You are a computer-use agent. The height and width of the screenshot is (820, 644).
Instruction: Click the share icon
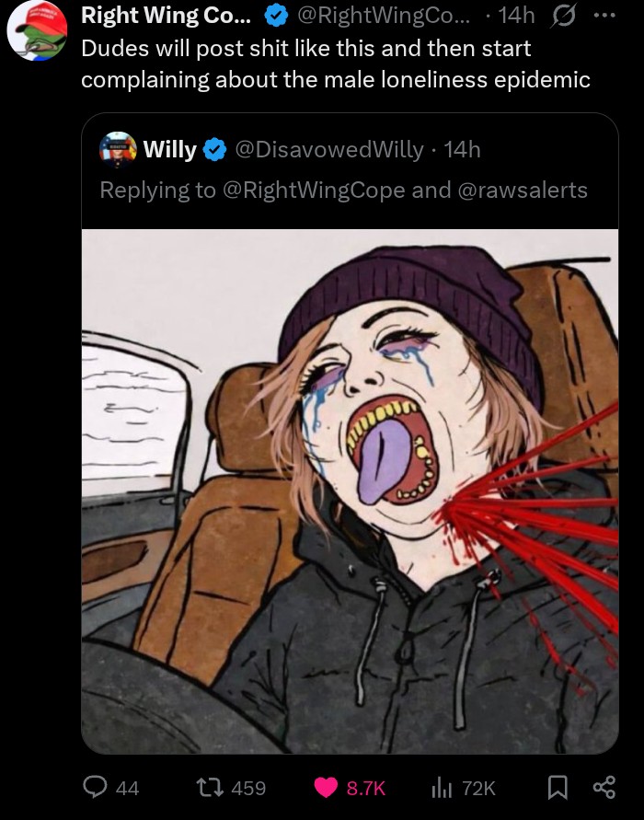(604, 787)
